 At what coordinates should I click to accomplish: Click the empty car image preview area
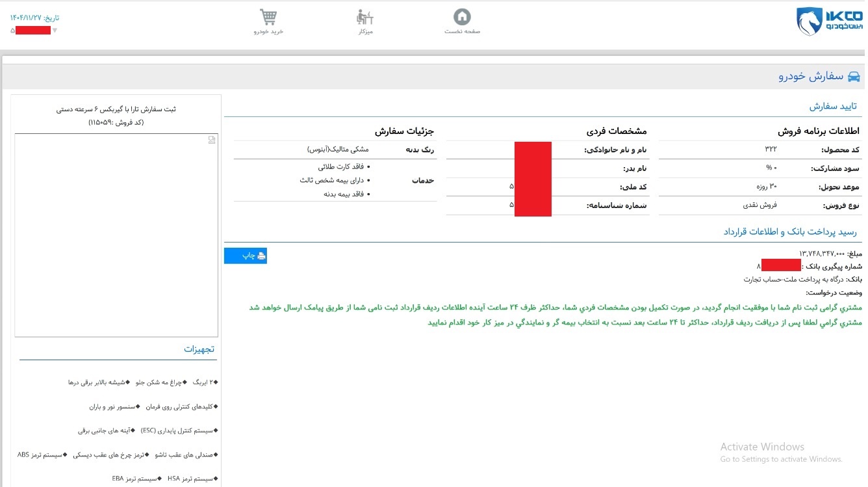[116, 235]
